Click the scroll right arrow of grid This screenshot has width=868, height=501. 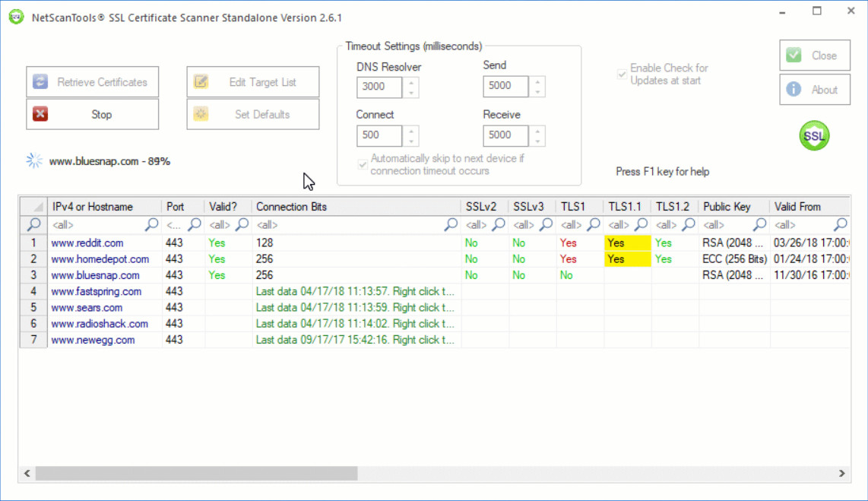pos(841,474)
